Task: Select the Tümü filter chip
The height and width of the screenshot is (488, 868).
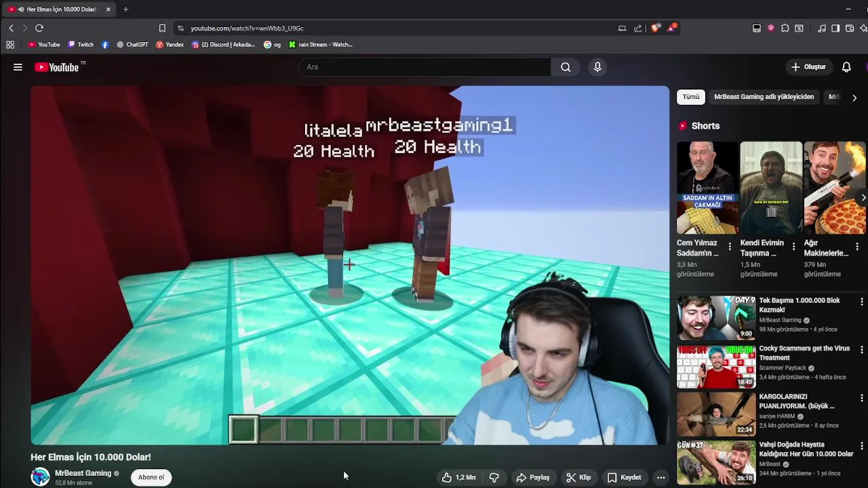Action: click(691, 97)
